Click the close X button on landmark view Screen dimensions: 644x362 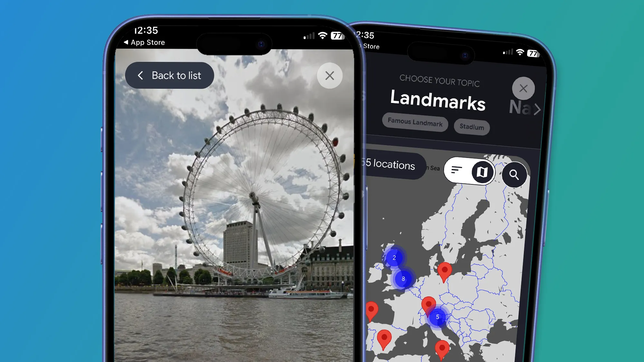coord(329,76)
